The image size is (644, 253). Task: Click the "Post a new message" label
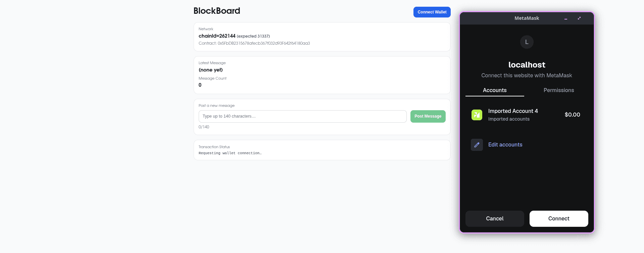coord(216,106)
